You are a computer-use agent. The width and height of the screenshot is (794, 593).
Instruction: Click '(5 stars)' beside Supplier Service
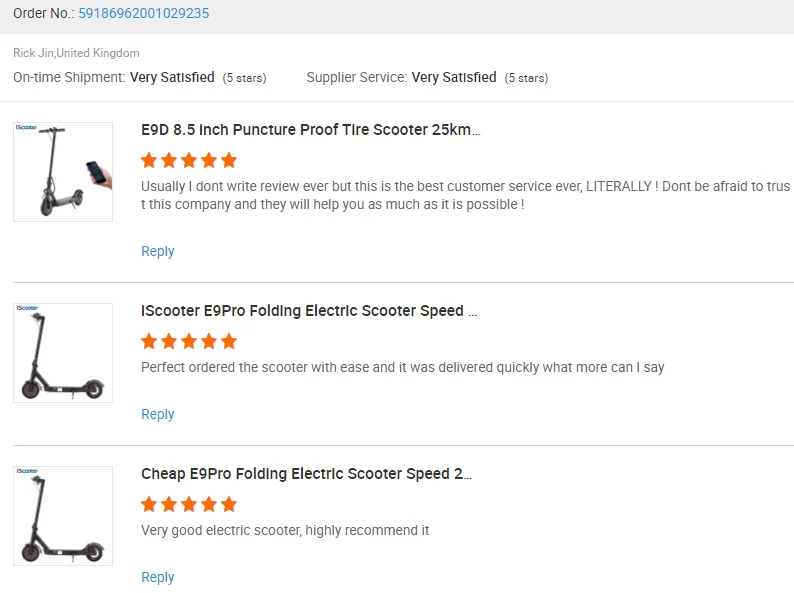click(526, 78)
